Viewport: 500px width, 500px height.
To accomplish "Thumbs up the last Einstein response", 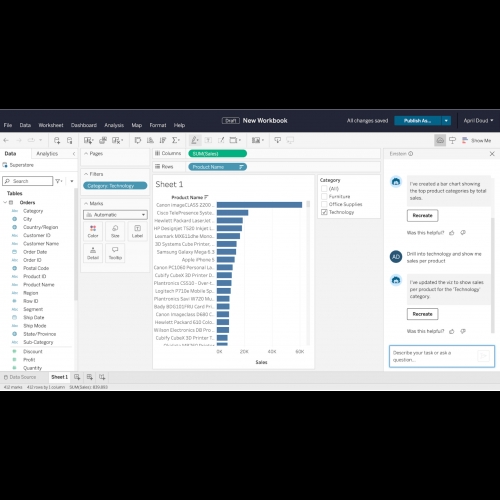I will click(x=452, y=331).
